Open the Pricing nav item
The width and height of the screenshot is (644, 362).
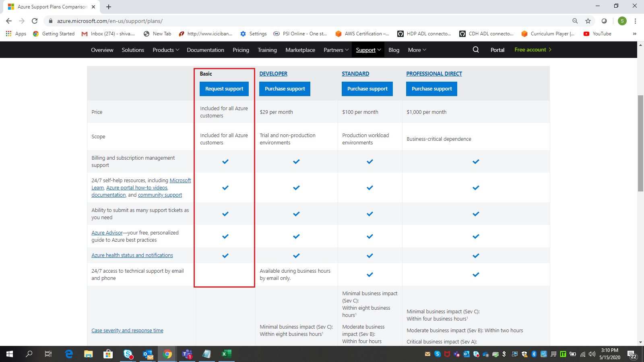pyautogui.click(x=241, y=50)
